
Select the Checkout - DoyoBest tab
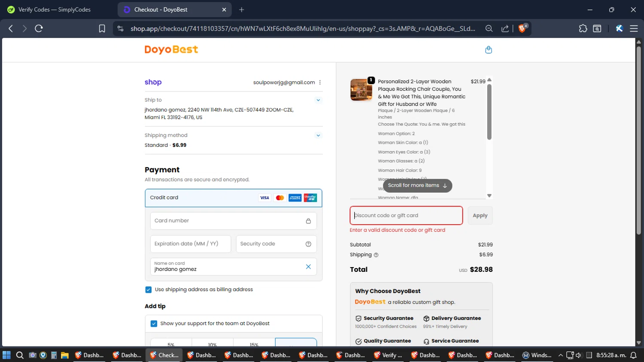[175, 9]
